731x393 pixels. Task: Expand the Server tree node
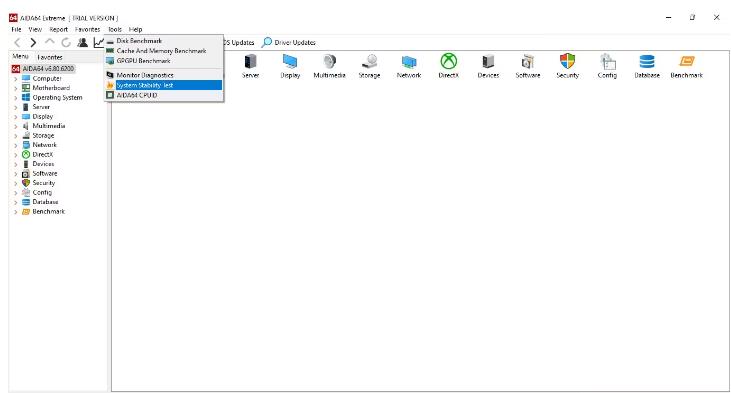click(x=16, y=107)
